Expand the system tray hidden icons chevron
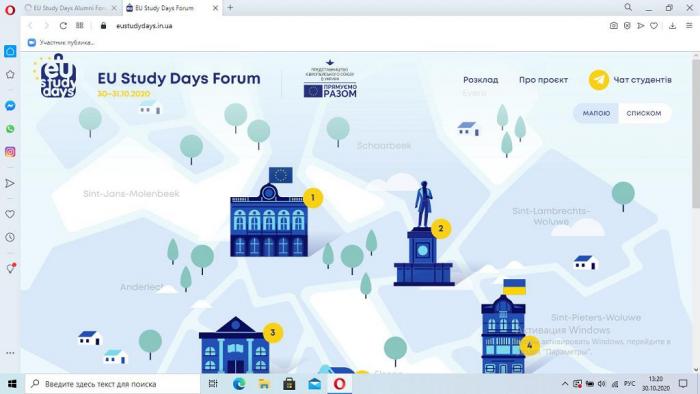Viewport: 700px width, 394px height. coord(565,384)
